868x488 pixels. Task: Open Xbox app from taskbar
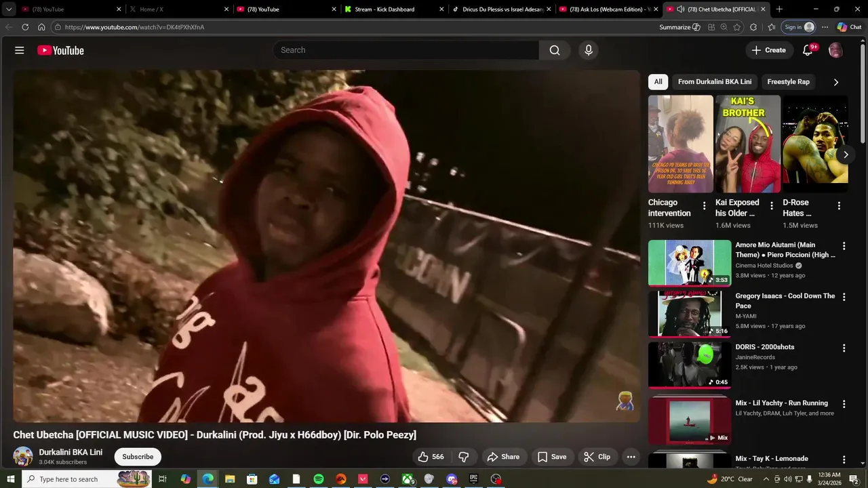point(408,479)
